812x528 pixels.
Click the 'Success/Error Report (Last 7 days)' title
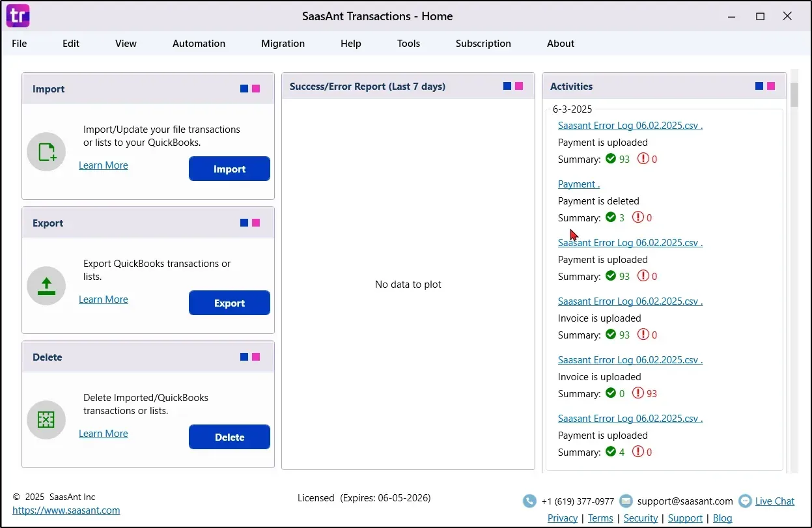coord(367,86)
